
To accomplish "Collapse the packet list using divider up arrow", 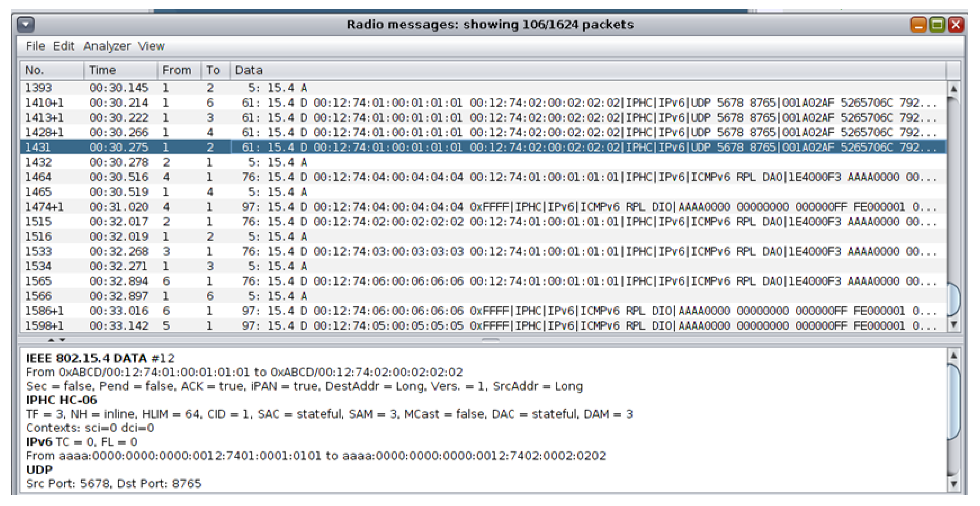I will point(51,339).
